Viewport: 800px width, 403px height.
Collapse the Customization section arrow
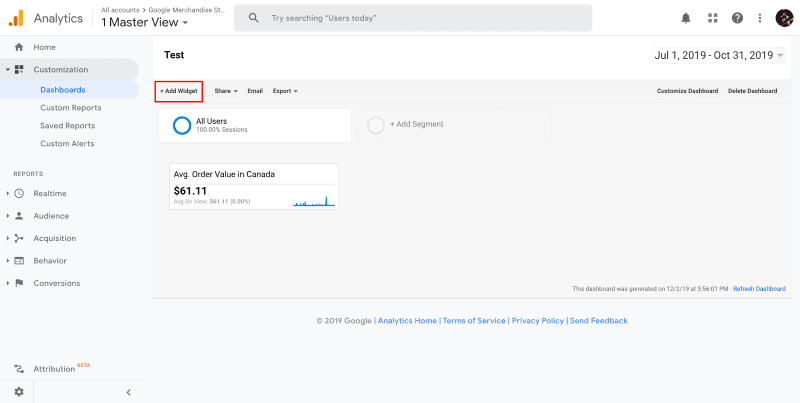8,69
